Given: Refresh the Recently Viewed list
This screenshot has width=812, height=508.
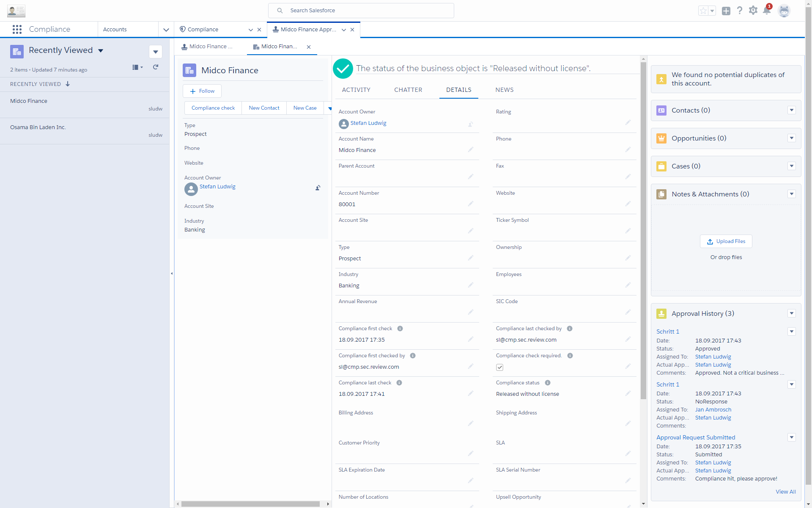Looking at the screenshot, I should (156, 67).
